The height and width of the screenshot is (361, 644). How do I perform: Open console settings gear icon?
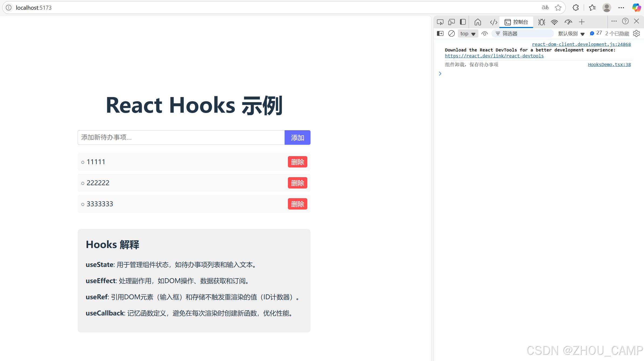coord(636,33)
